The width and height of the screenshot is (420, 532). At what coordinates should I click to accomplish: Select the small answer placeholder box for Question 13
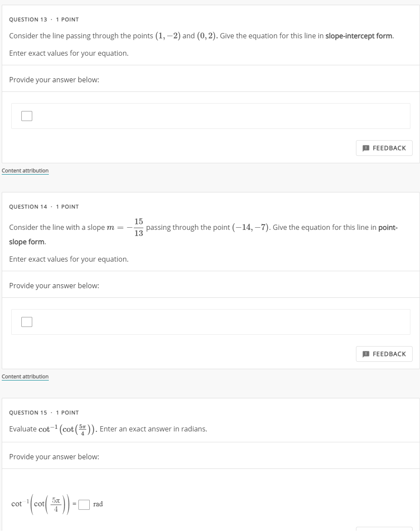[27, 116]
